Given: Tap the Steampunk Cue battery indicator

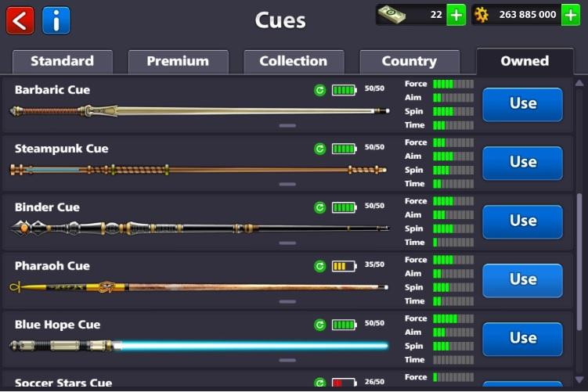Looking at the screenshot, I should [344, 149].
